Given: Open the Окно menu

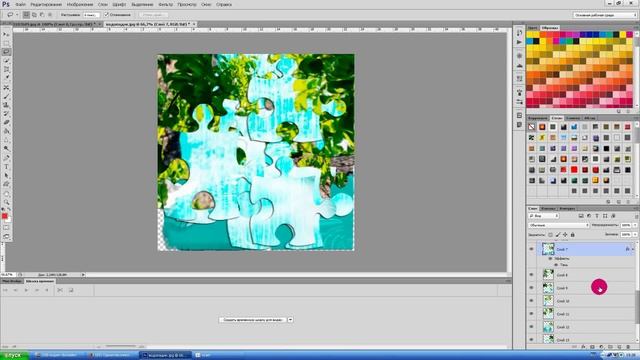Looking at the screenshot, I should click(x=206, y=4).
